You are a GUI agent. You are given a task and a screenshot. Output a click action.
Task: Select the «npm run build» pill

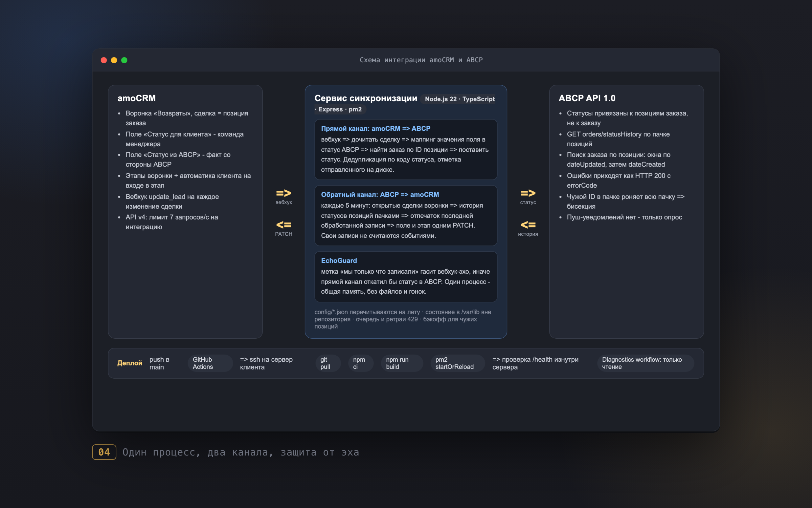[402, 363]
